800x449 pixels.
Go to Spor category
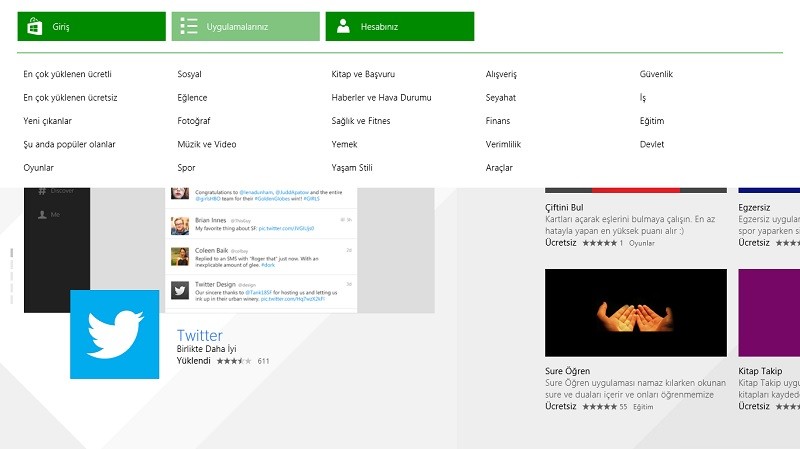[x=186, y=168]
